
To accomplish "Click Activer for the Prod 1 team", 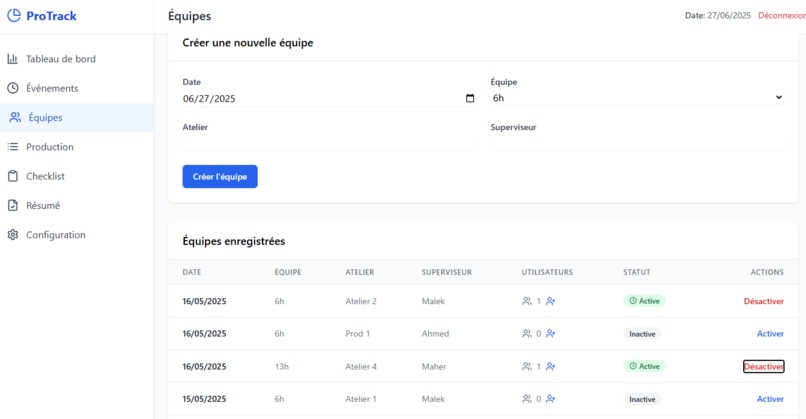I will point(770,333).
